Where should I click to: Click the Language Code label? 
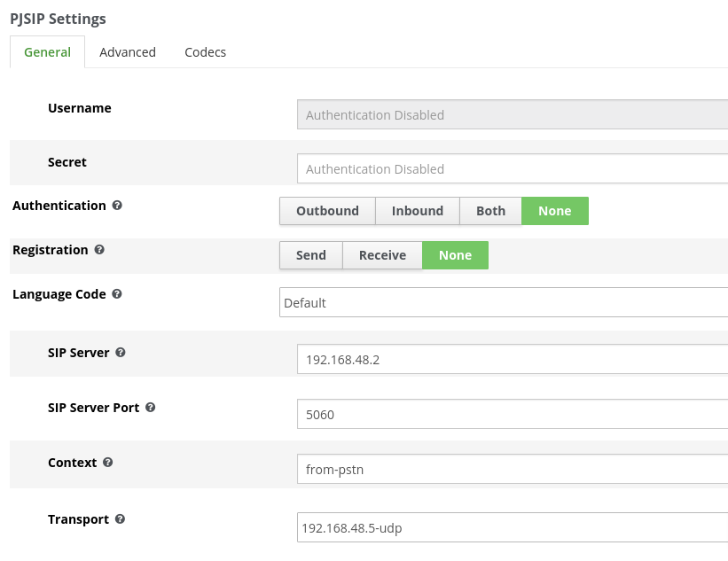pyautogui.click(x=59, y=294)
